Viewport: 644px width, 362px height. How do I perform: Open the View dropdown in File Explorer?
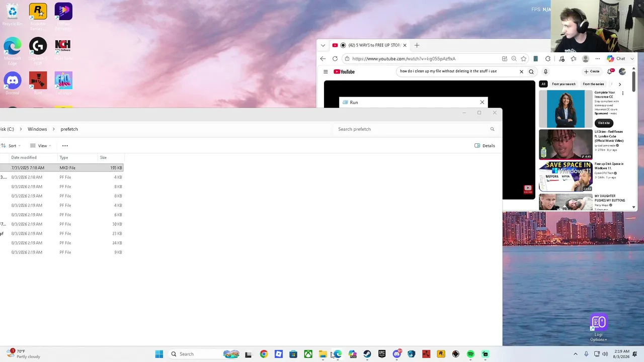[x=40, y=146]
